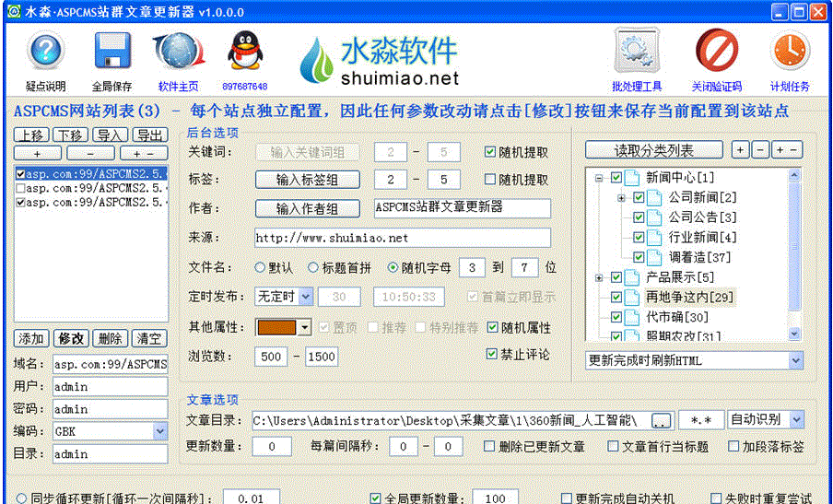
Task: Click the 输入作者组 button
Action: click(307, 209)
